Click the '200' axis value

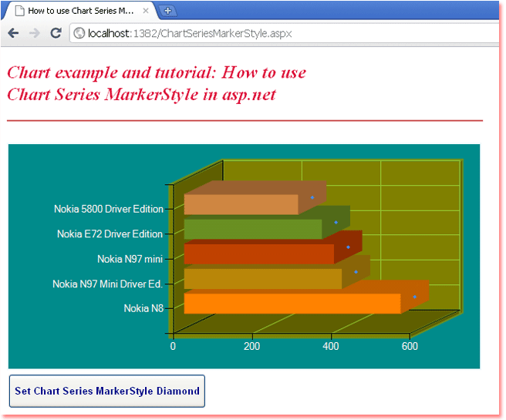pos(251,346)
